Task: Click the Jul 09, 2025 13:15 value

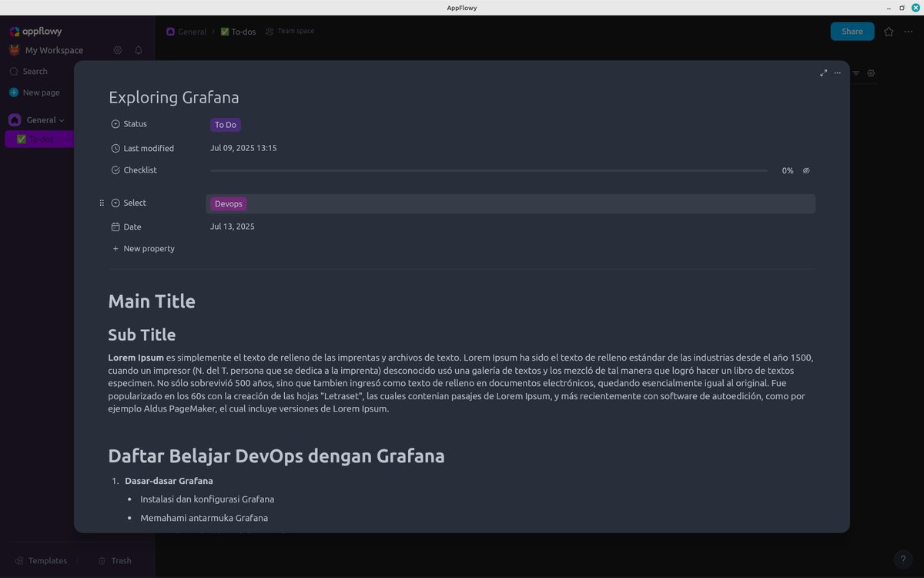Action: [x=243, y=148]
